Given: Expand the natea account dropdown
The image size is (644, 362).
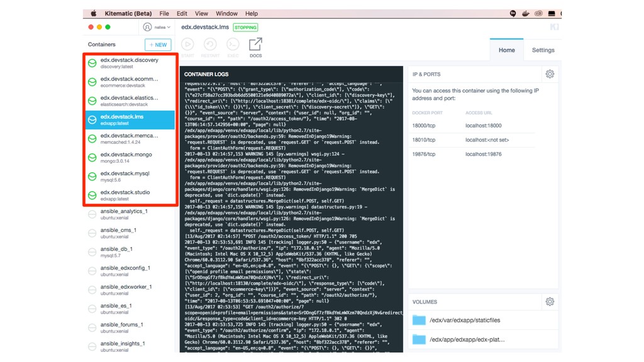Looking at the screenshot, I should point(162,27).
